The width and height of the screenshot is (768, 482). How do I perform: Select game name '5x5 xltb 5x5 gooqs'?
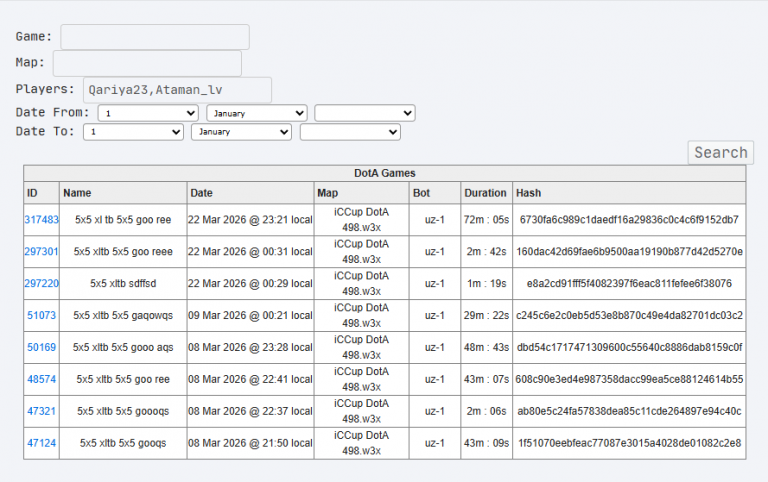(x=123, y=443)
